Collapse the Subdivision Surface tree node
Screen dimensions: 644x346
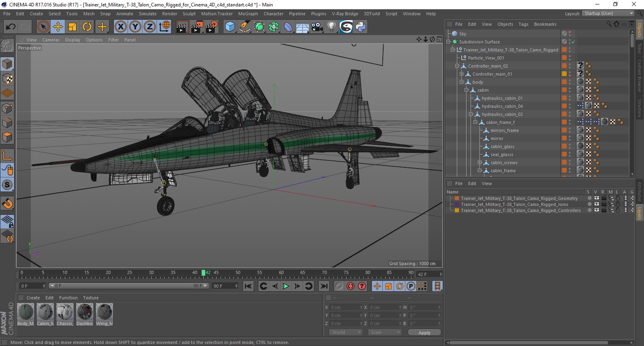point(448,42)
